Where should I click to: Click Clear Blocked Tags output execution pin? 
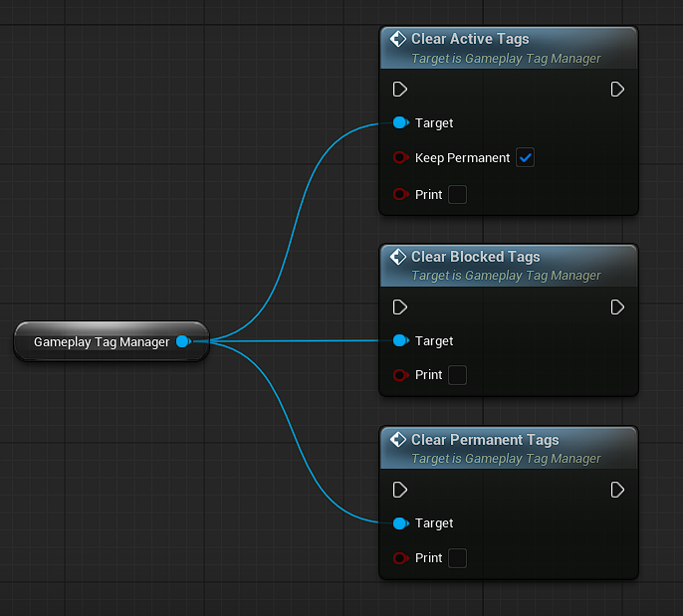617,307
